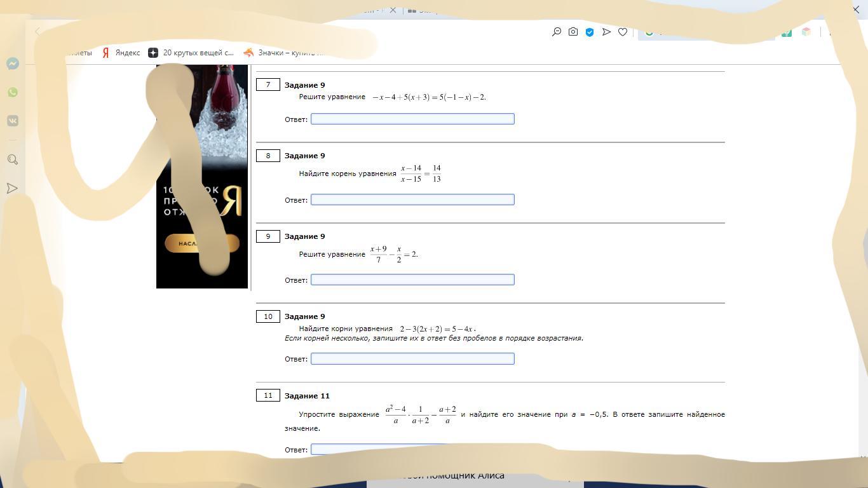Click the answer field for question 9

412,280
